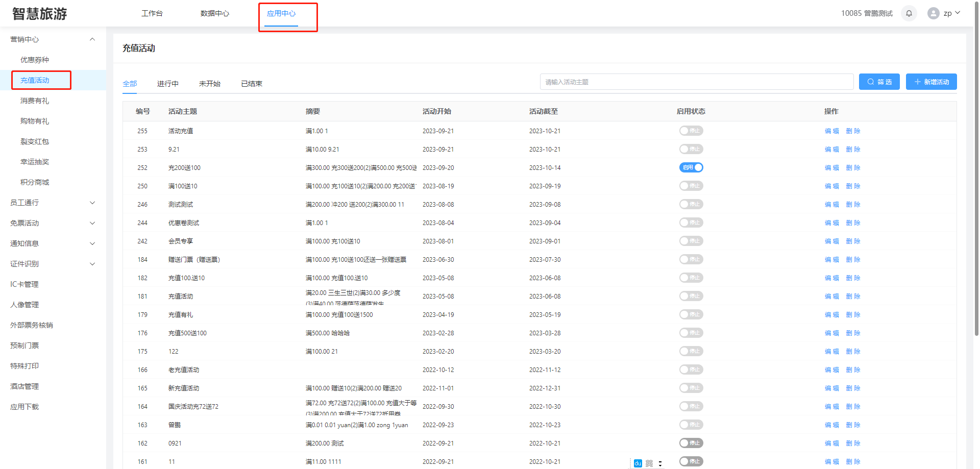This screenshot has height=469, width=980.
Task: Click the notification bell icon
Action: (x=909, y=14)
